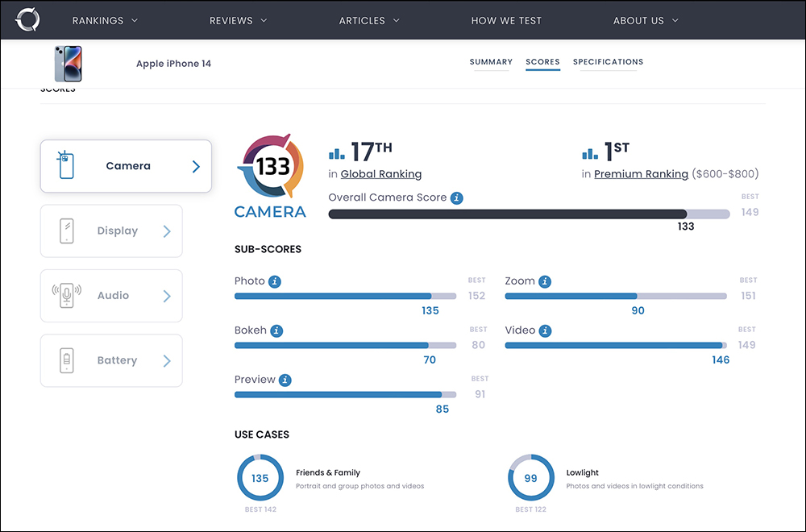Open the Preview sub-score info icon
The height and width of the screenshot is (532, 806).
(285, 380)
